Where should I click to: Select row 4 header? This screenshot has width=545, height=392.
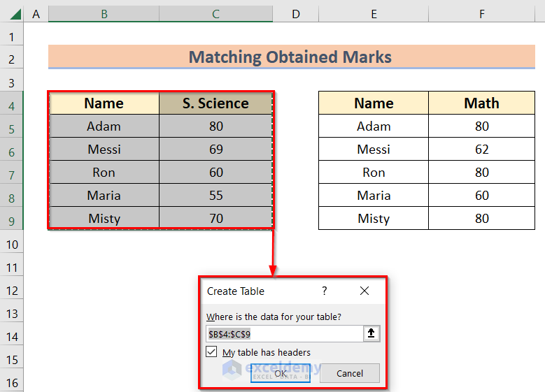[12, 106]
